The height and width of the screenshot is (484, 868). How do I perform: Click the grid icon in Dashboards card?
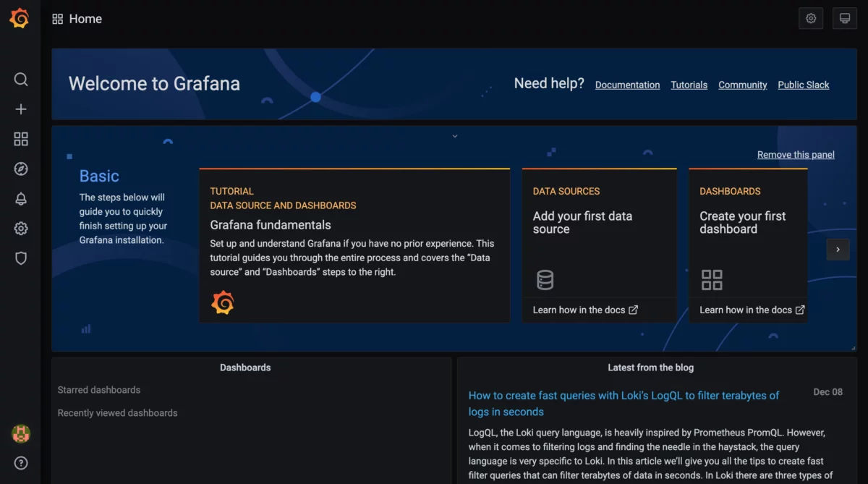pos(712,280)
